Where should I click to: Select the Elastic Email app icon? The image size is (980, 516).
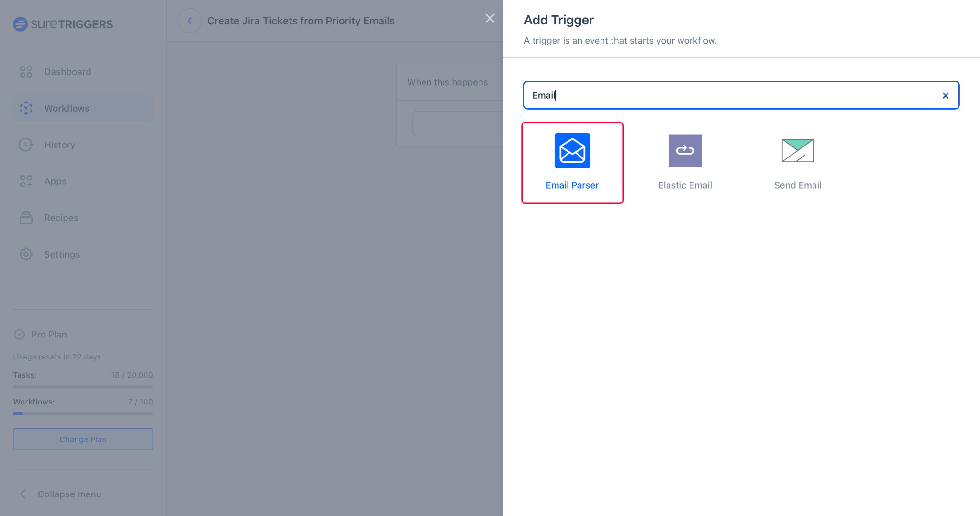click(x=684, y=150)
